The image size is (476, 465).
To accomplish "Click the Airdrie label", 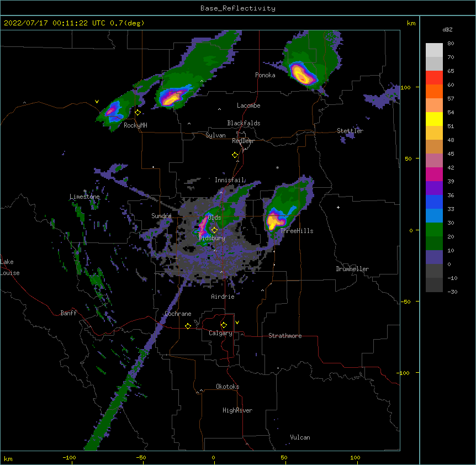I will (223, 297).
